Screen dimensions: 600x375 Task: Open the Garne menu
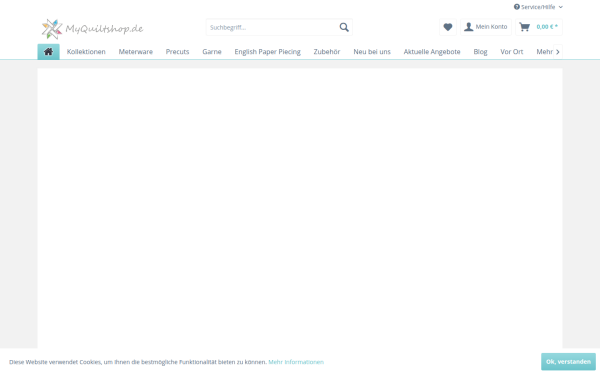click(212, 52)
